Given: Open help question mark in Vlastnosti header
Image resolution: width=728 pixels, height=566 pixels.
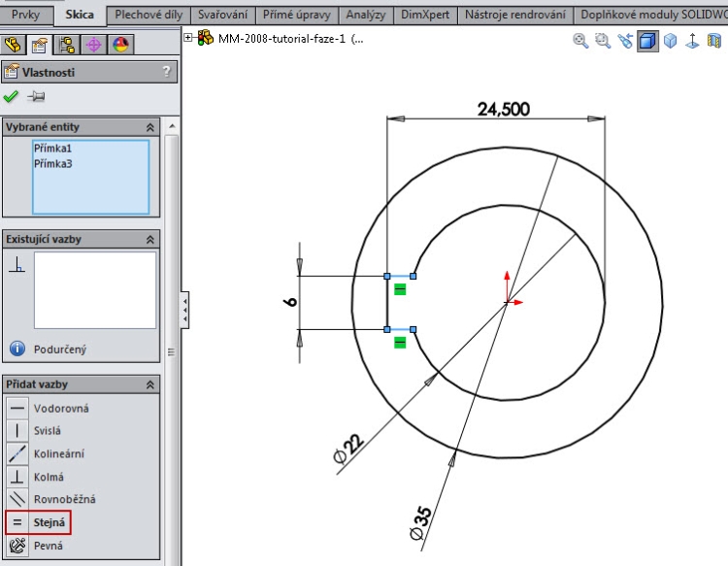Looking at the screenshot, I should point(167,72).
